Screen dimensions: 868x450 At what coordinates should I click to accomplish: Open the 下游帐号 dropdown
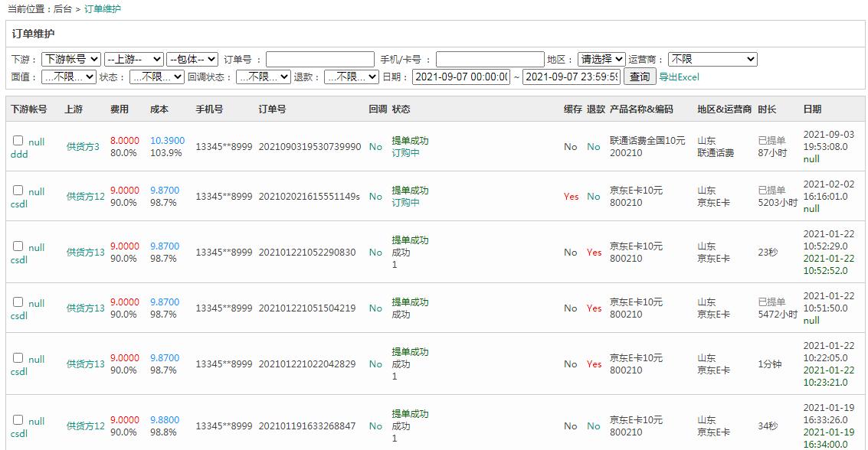click(x=70, y=59)
